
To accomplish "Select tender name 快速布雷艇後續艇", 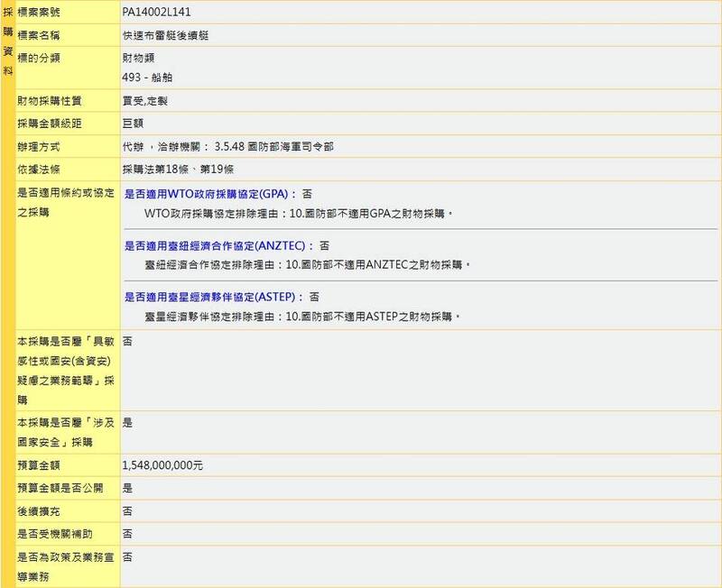I will coord(165,35).
